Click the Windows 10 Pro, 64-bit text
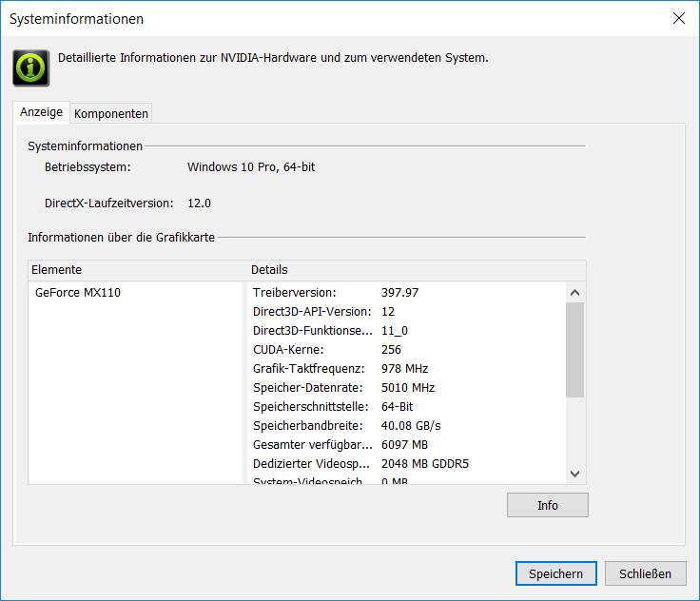This screenshot has width=700, height=601. point(251,167)
